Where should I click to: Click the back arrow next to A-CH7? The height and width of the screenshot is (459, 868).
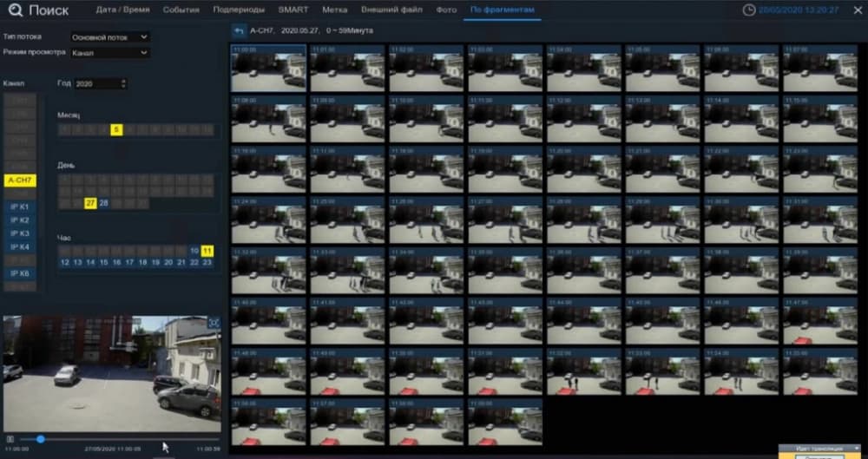(239, 31)
